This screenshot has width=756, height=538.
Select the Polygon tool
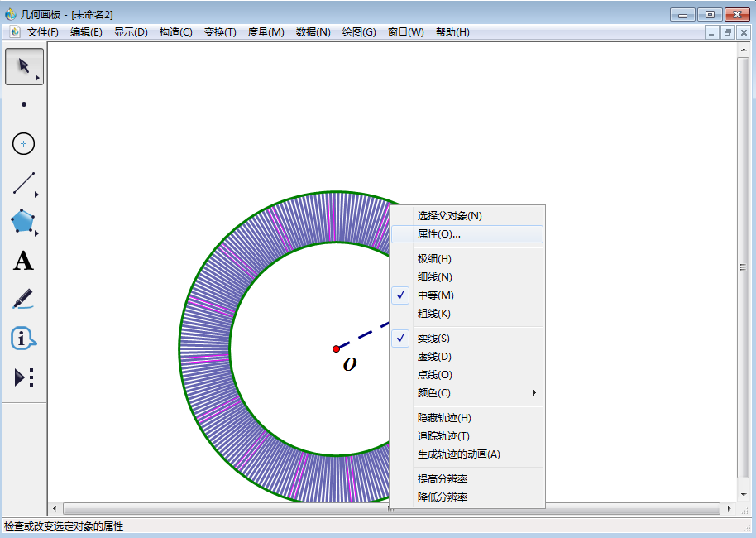[x=23, y=222]
